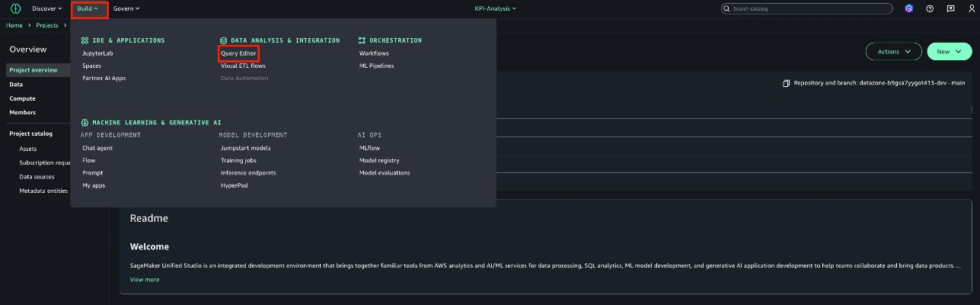Open Spaces from Build menu

tap(91, 66)
